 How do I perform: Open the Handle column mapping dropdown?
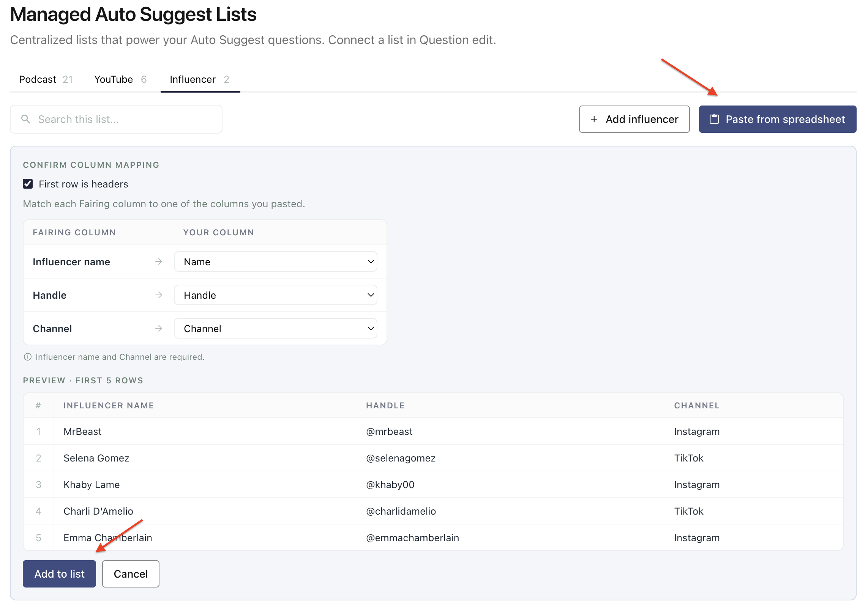[275, 295]
